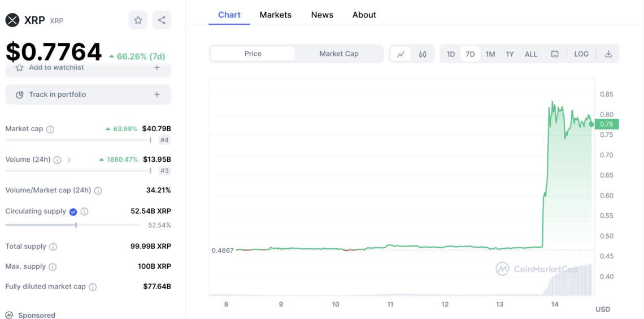This screenshot has width=644, height=319.
Task: Select the line chart view icon
Action: 401,54
